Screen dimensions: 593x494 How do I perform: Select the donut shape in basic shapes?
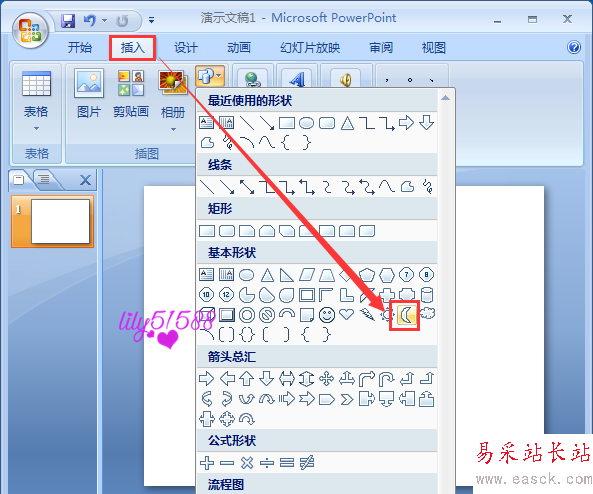coord(247,315)
